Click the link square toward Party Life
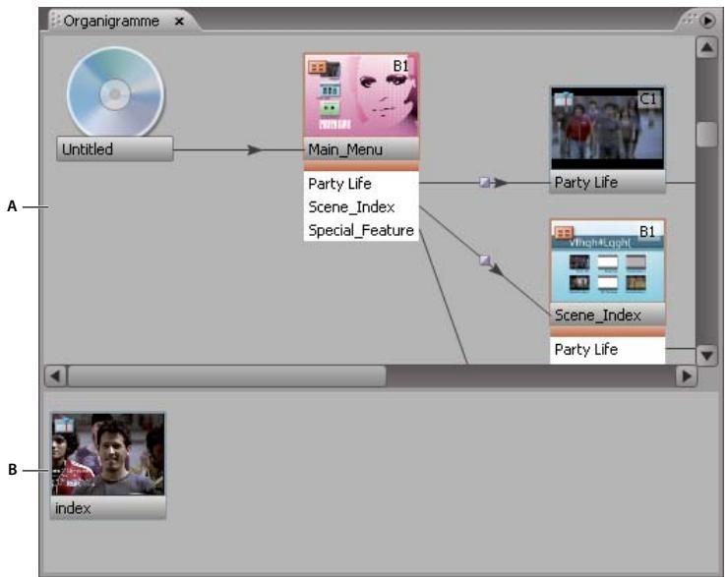This screenshot has height=577, width=728. [x=485, y=182]
